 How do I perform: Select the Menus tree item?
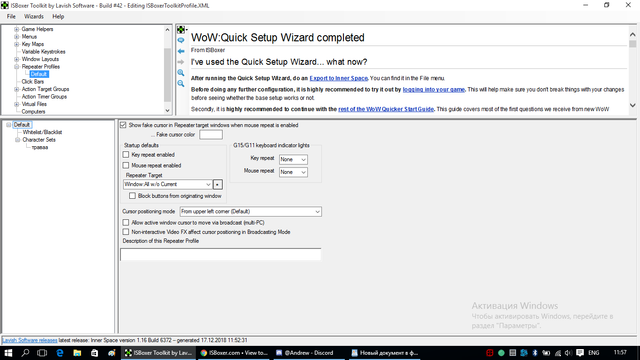point(29,37)
